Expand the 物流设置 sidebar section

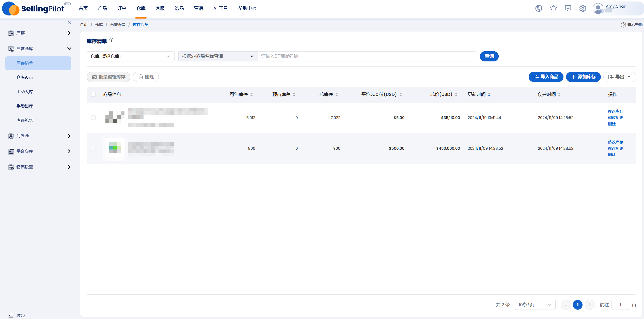[69, 167]
